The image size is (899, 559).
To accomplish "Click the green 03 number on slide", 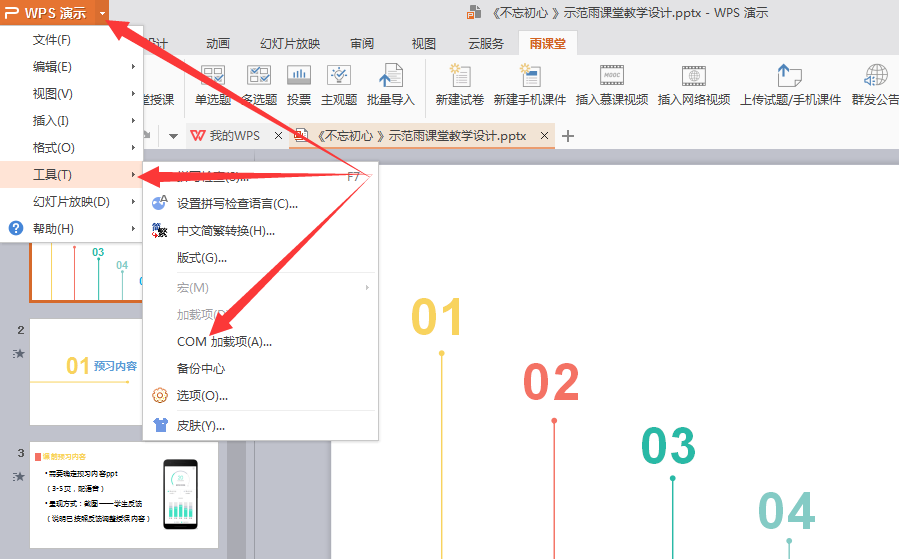I will click(x=669, y=445).
